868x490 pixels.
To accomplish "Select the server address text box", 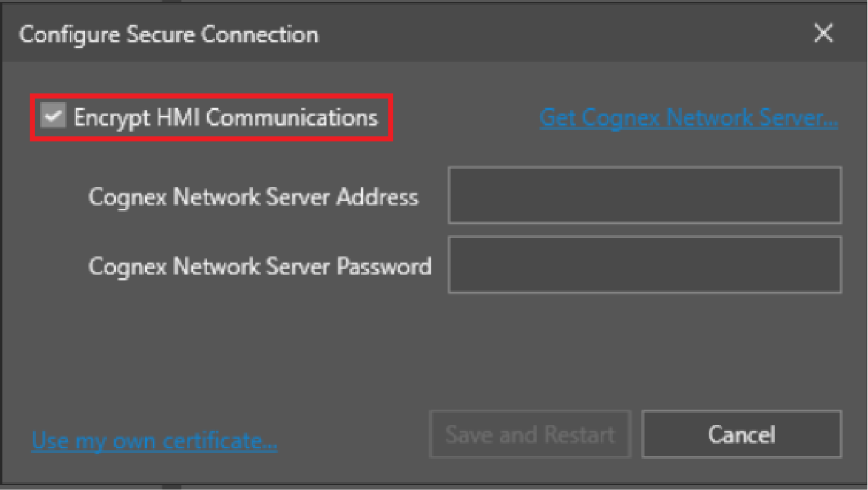I will [645, 195].
